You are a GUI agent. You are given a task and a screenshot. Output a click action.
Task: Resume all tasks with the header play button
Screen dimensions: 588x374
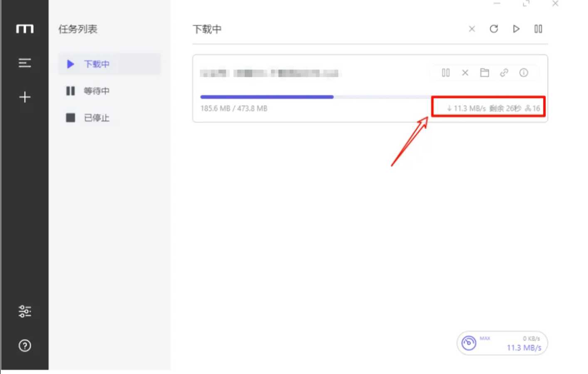click(516, 29)
